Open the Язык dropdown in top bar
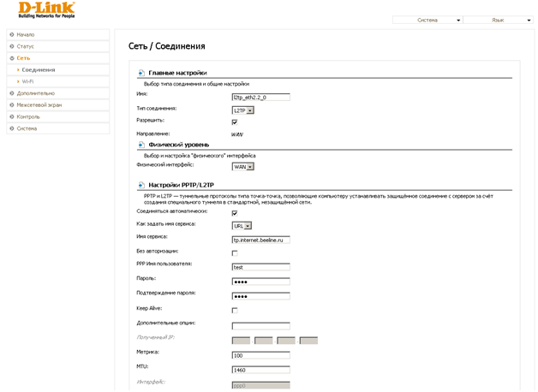The height and width of the screenshot is (392, 538). click(499, 21)
